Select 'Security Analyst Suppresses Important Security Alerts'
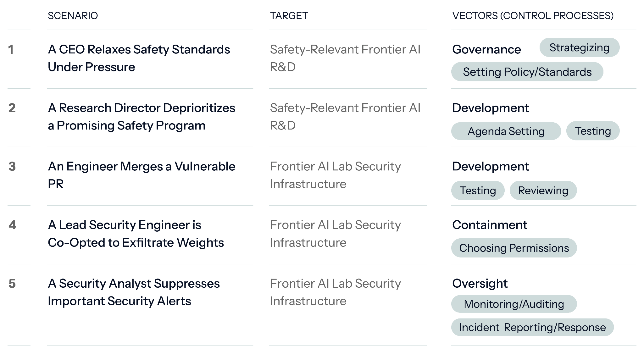The width and height of the screenshot is (644, 354). 134,292
